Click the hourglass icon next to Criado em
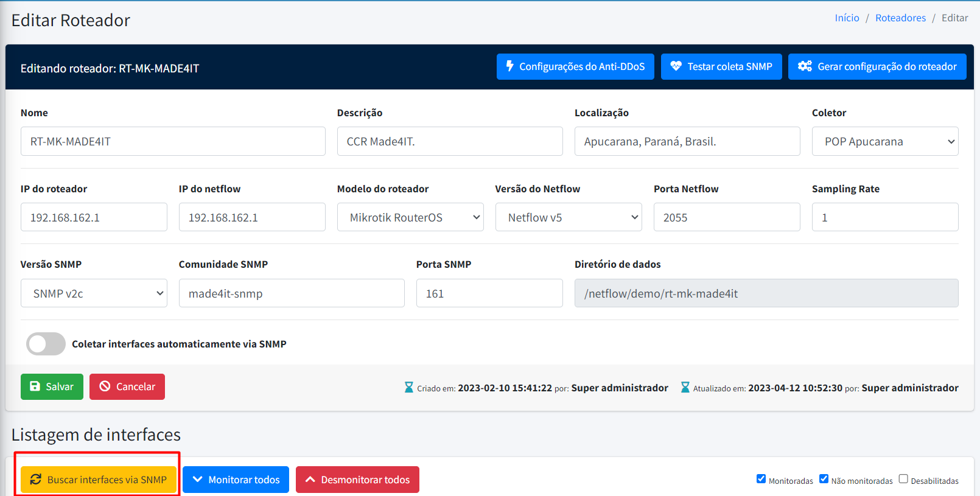Screen dimensions: 980x496 [x=409, y=387]
